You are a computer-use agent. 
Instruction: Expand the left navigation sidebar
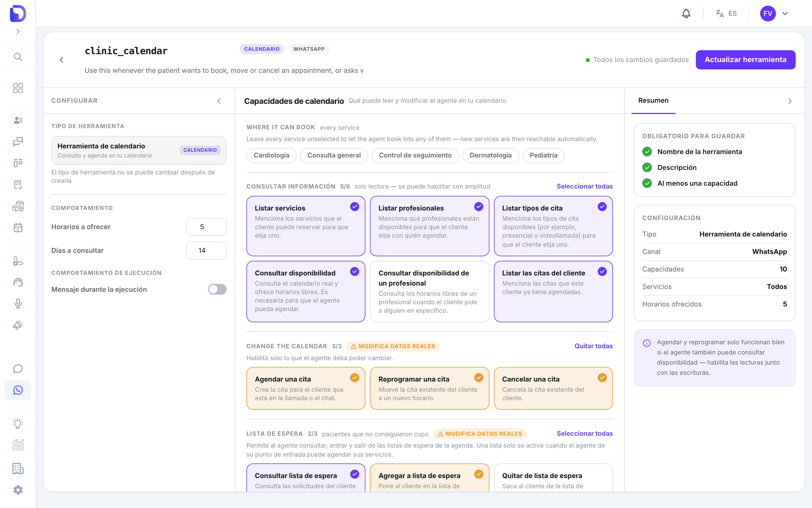[18, 32]
